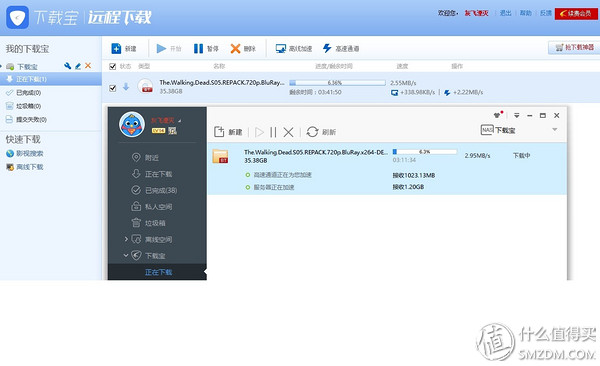Click The.Walking.Dead file name in the Xunlei client

click(316, 152)
